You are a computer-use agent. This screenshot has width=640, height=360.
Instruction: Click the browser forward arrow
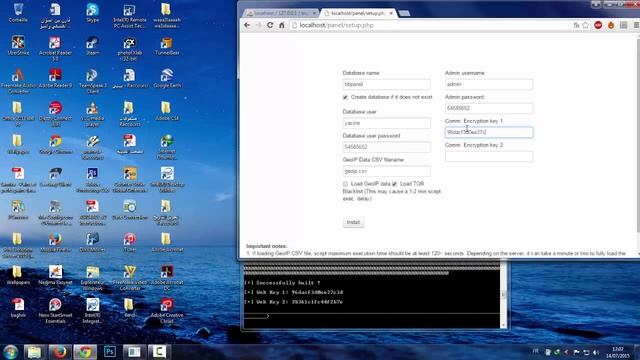pos(258,25)
